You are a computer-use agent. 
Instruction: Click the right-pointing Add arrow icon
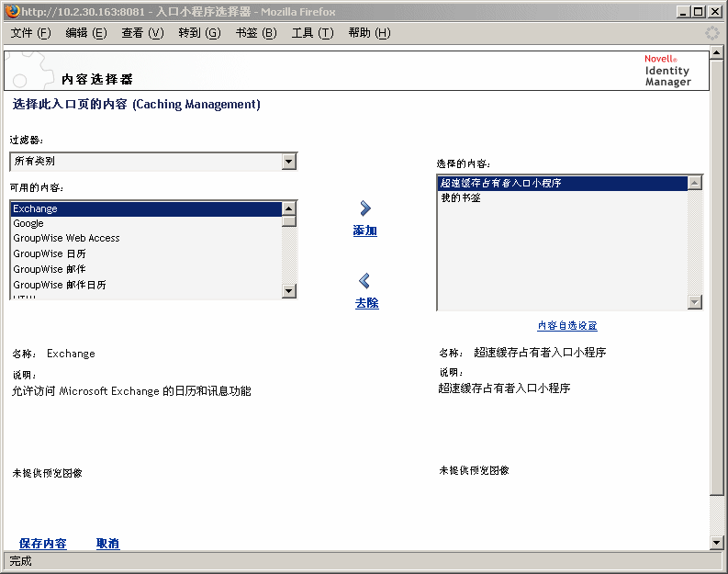(365, 208)
